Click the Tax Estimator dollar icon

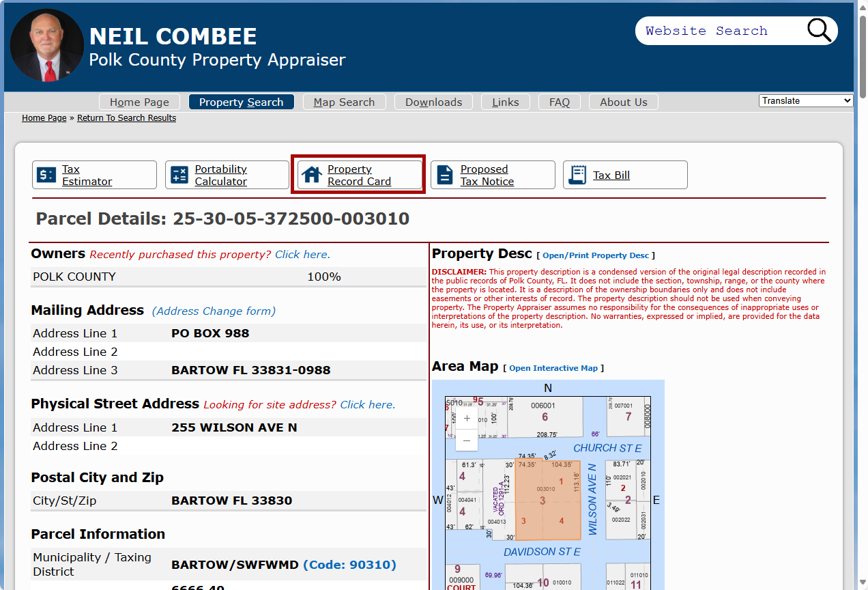(x=45, y=175)
